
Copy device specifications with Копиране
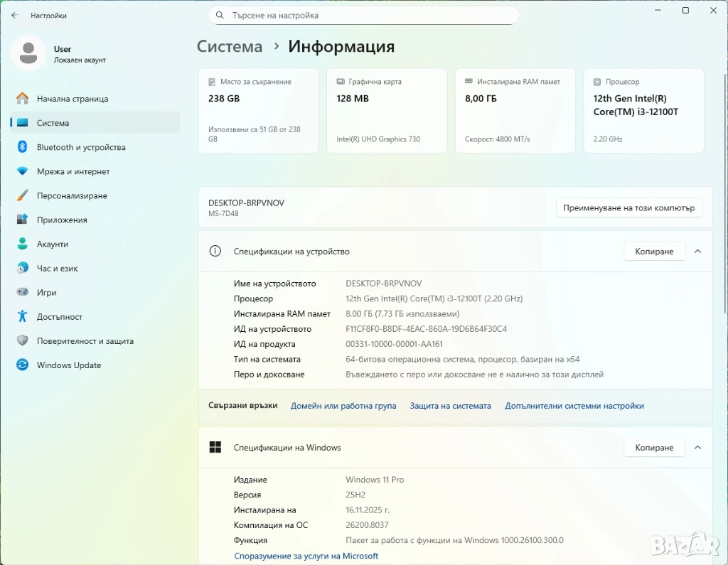tap(653, 252)
